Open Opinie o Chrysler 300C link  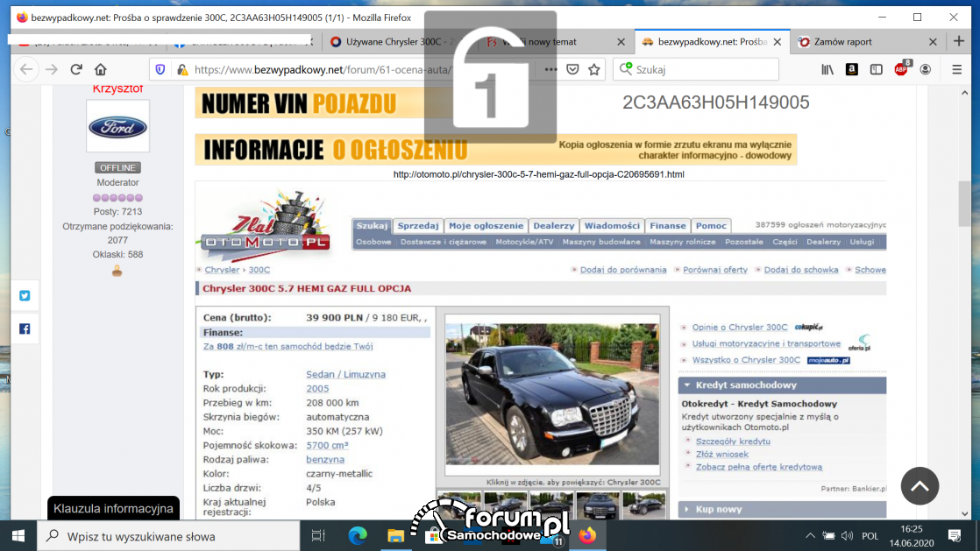point(739,328)
